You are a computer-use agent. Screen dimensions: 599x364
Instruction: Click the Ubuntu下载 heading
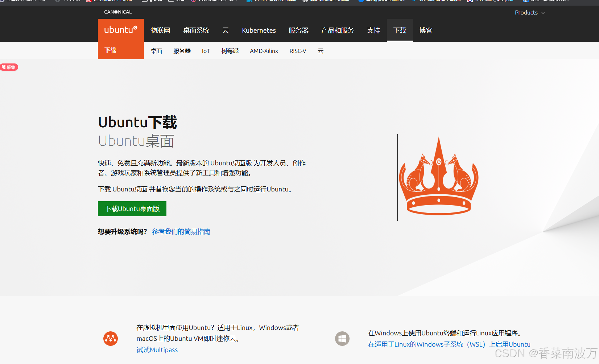click(137, 122)
